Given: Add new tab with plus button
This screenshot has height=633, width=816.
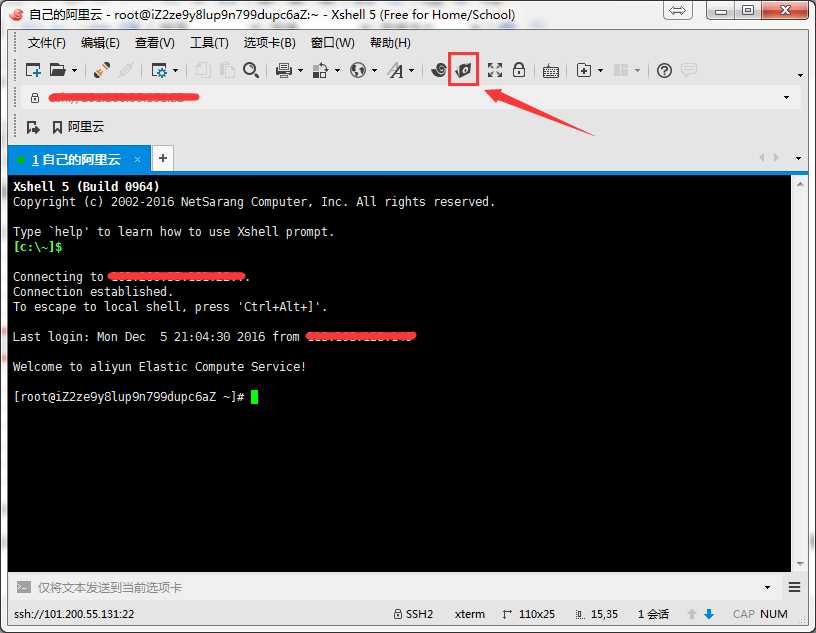Looking at the screenshot, I should point(163,158).
